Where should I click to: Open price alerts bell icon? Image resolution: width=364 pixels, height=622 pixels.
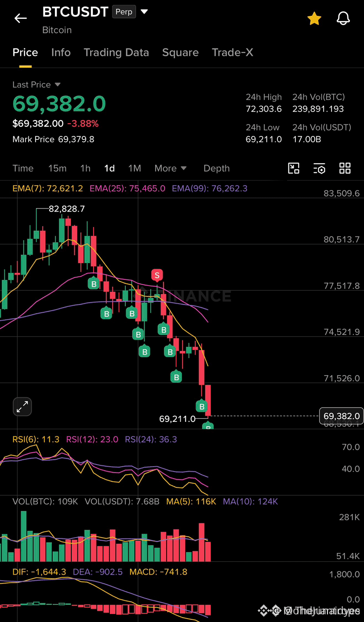coord(343,18)
